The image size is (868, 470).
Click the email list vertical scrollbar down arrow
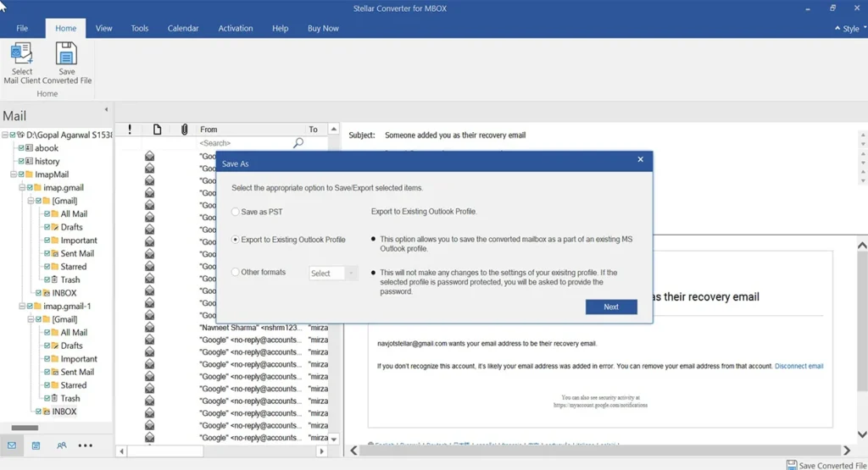pos(334,439)
